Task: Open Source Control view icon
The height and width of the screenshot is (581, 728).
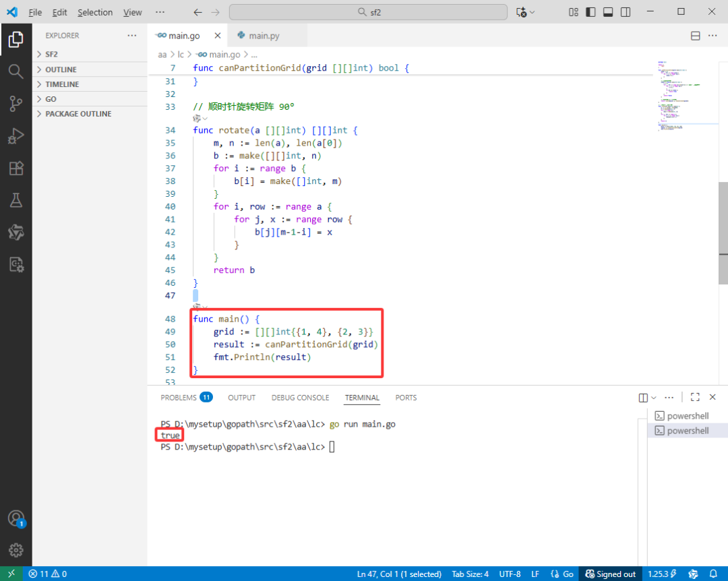Action: click(x=16, y=104)
